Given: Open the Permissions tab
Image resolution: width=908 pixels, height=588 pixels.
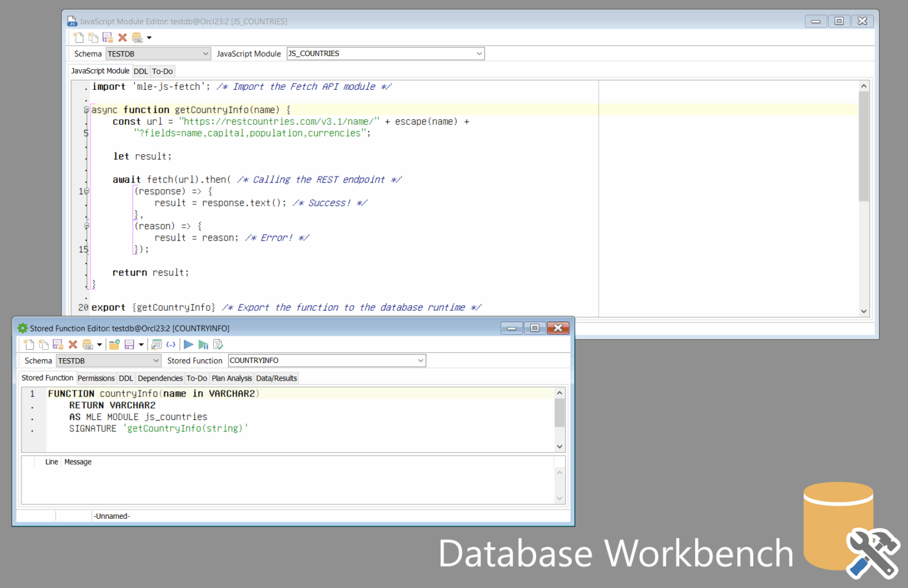Looking at the screenshot, I should [x=96, y=378].
